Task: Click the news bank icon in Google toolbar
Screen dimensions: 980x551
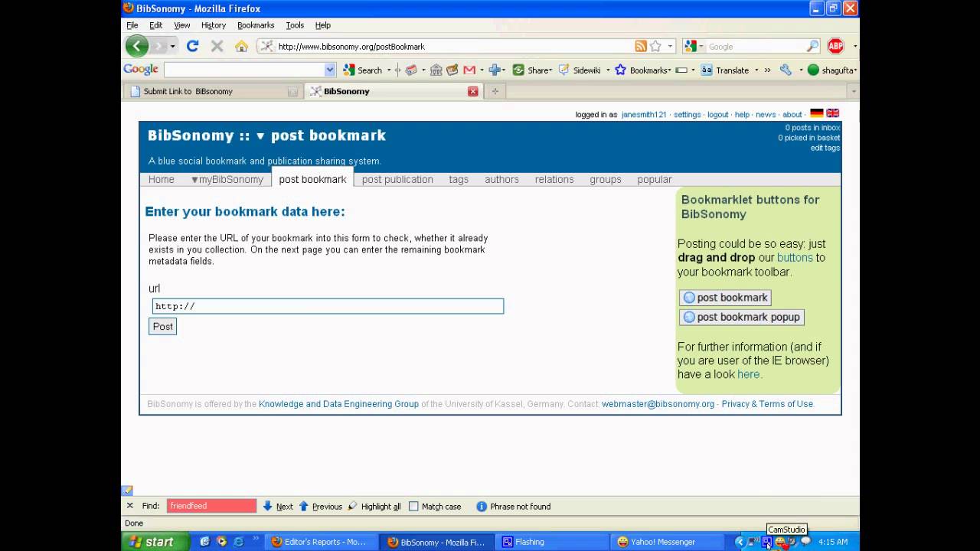Action: pos(436,70)
